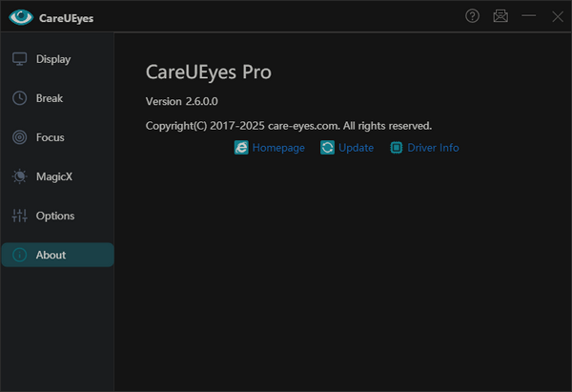Click the Homepage browser icon
This screenshot has height=392, width=572.
tap(241, 148)
